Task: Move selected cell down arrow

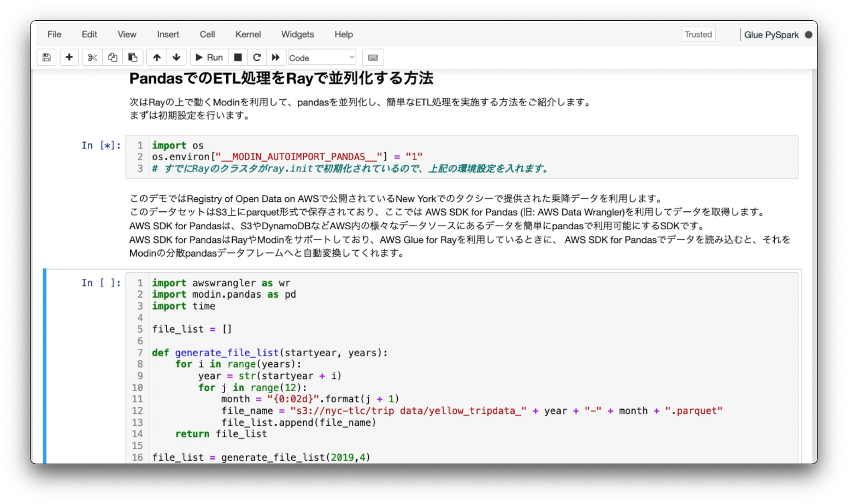Action: [x=176, y=57]
